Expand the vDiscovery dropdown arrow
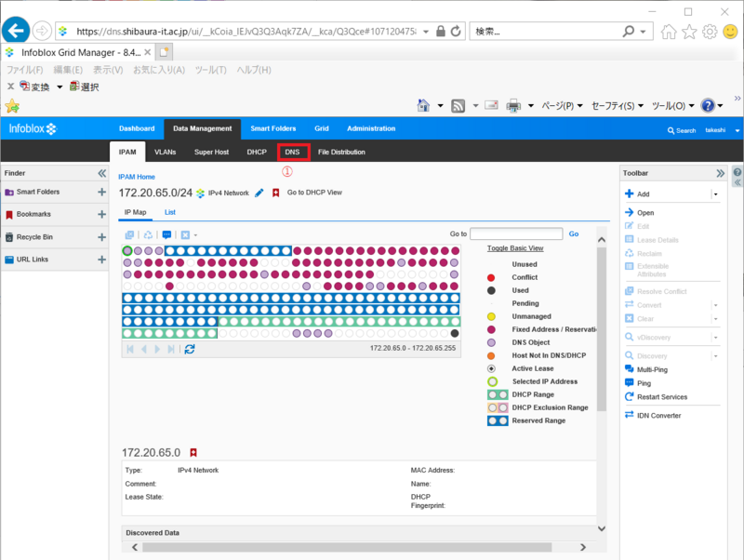Viewport: 744px width, 560px height. [x=715, y=338]
